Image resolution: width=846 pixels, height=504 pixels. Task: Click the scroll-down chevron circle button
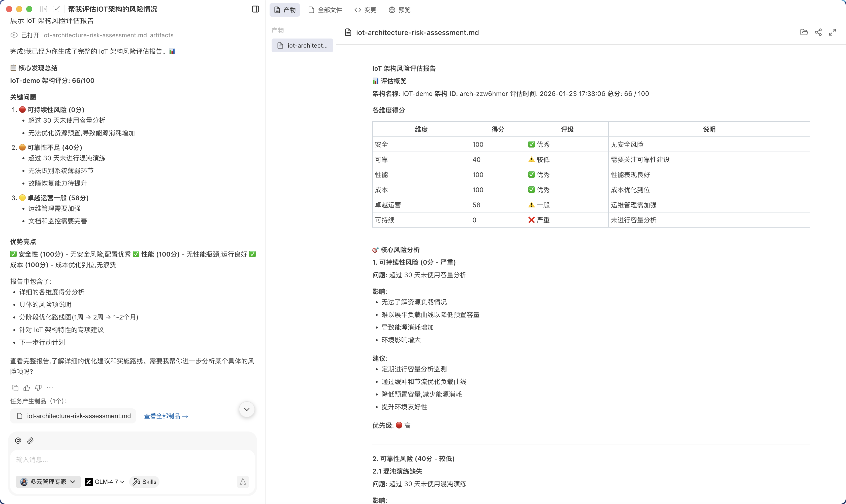coord(247,409)
